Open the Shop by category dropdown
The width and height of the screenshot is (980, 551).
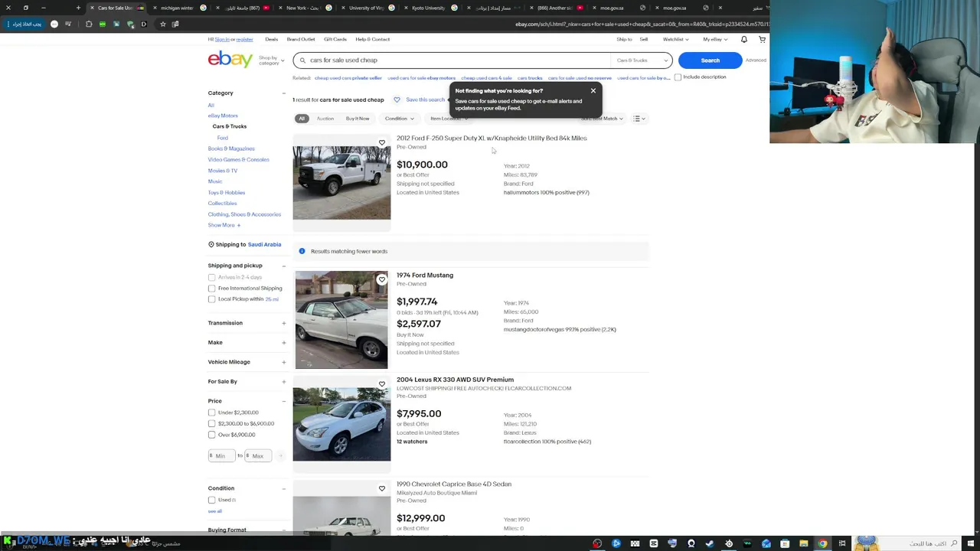(x=271, y=60)
